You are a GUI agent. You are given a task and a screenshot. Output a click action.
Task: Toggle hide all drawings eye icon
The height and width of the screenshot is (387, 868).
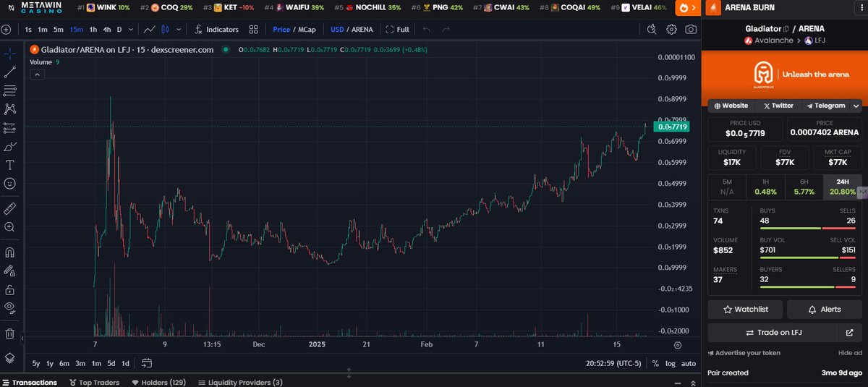[x=10, y=308]
